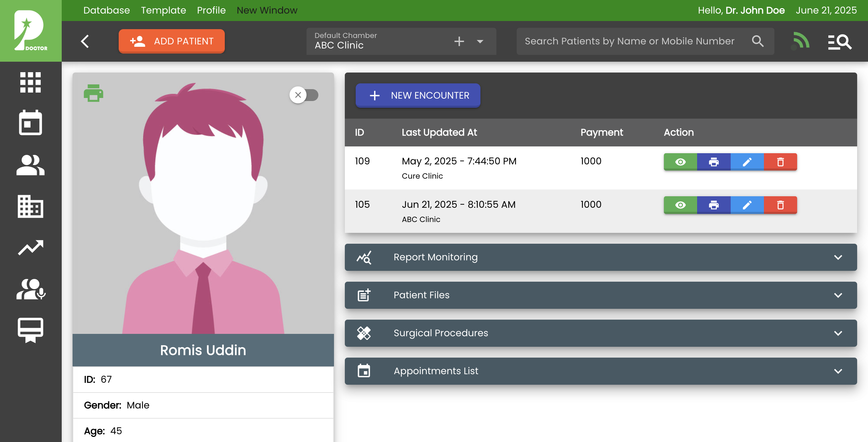The width and height of the screenshot is (868, 442).
Task: Click the plus icon to add chamber
Action: pos(459,41)
